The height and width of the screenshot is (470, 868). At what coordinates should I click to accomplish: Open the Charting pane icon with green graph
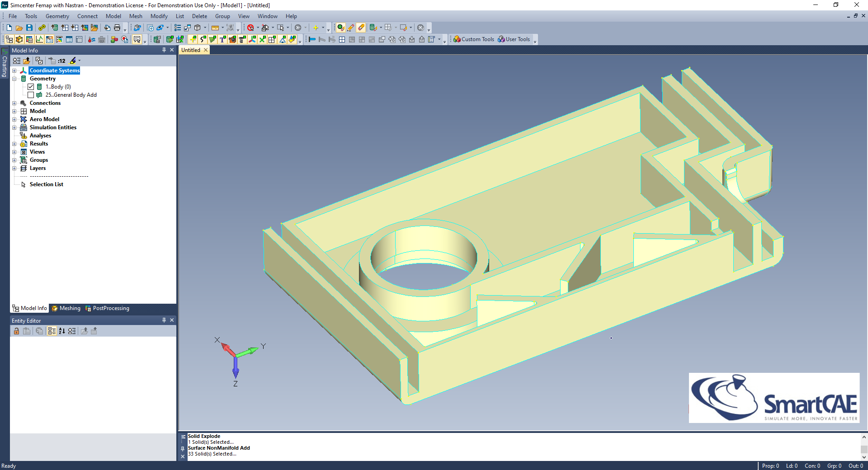[39, 39]
